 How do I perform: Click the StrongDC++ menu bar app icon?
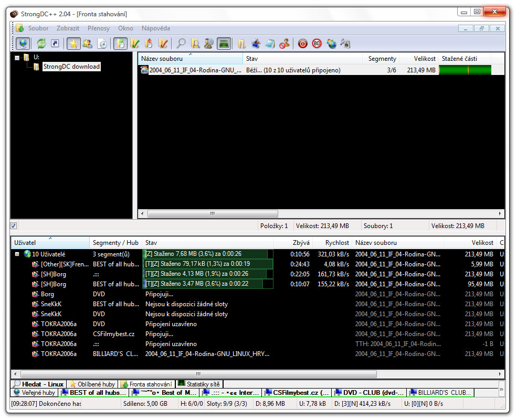[20, 28]
